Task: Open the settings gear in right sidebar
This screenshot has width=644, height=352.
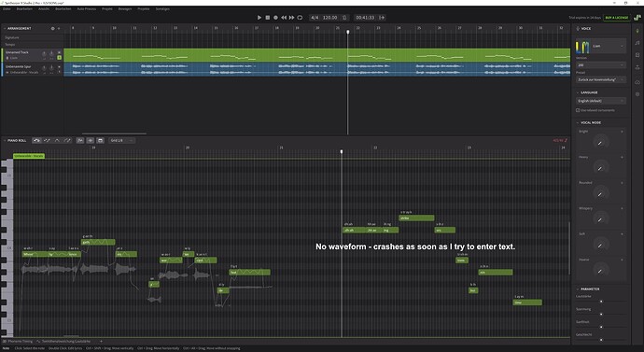Action: [x=637, y=94]
